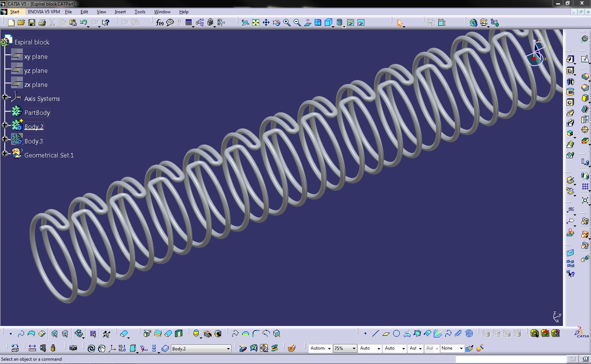Click the Fly mode airplane icon
This screenshot has height=364, width=591.
245,23
